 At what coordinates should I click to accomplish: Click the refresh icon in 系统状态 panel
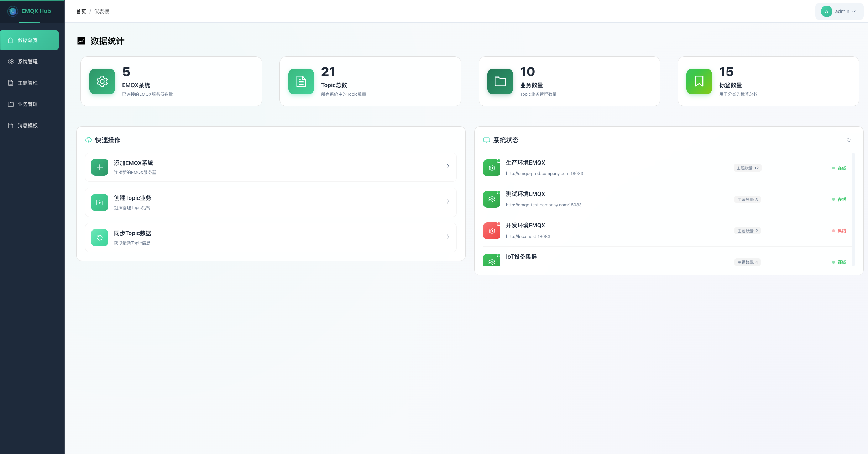848,140
